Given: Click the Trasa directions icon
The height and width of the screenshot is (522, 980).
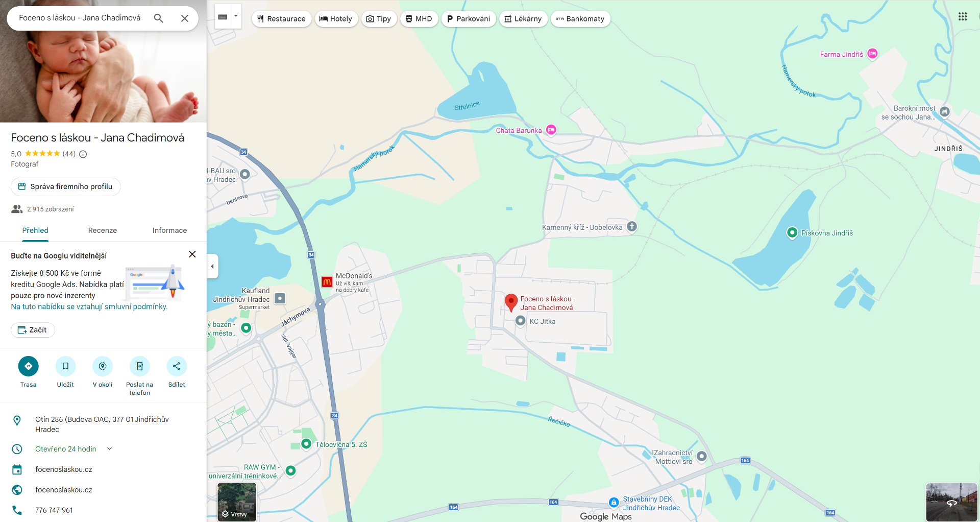Looking at the screenshot, I should tap(28, 366).
